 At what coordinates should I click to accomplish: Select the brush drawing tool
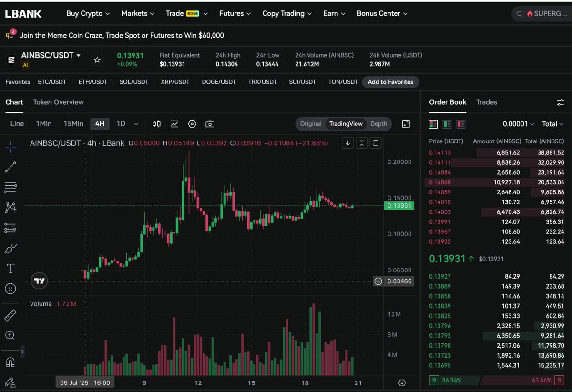point(10,248)
